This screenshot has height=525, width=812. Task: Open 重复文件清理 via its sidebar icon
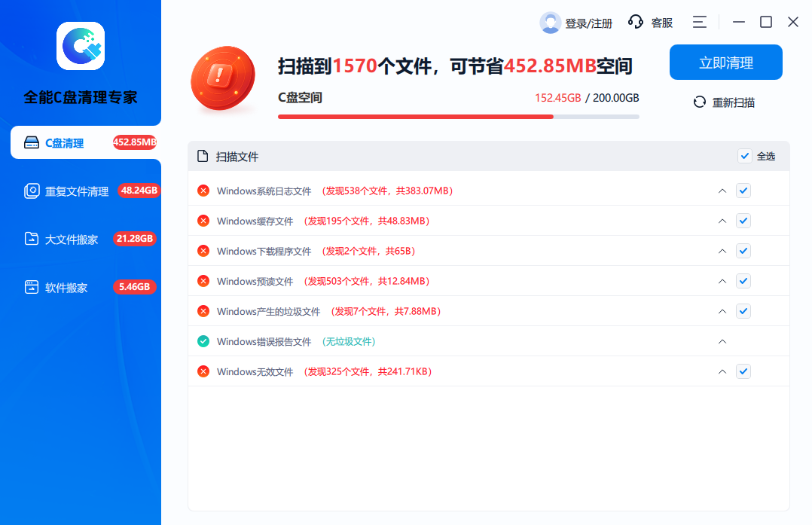point(32,191)
